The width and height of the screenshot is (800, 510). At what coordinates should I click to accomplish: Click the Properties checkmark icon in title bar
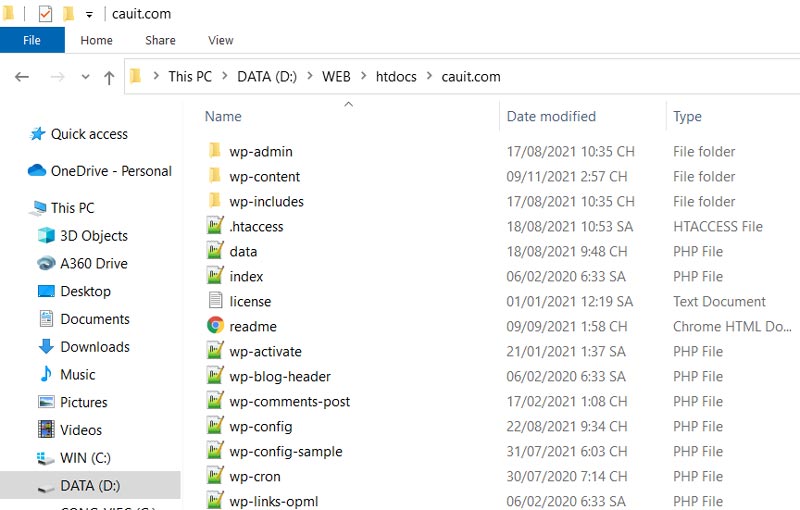click(45, 14)
